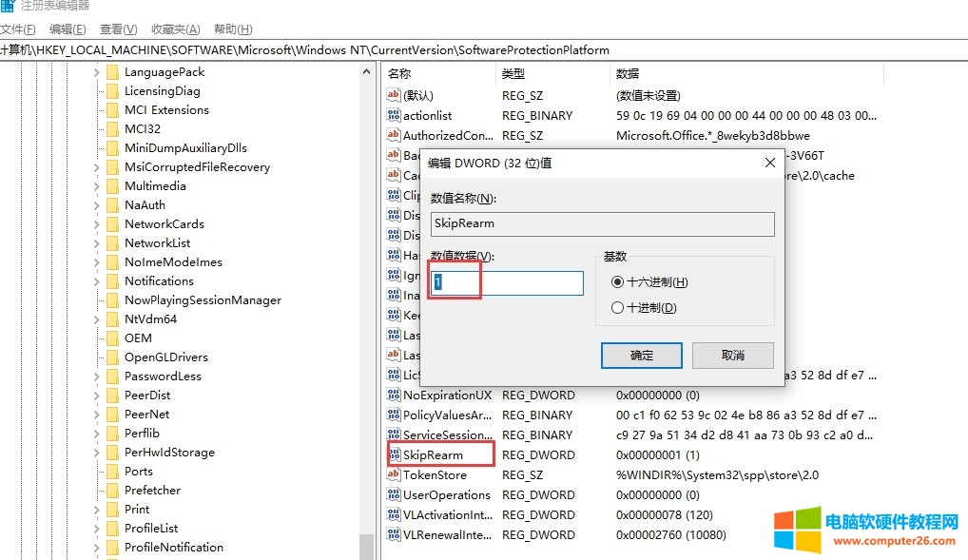This screenshot has height=560, width=968.
Task: Expand the PasswordLess tree node
Action: pyautogui.click(x=96, y=377)
